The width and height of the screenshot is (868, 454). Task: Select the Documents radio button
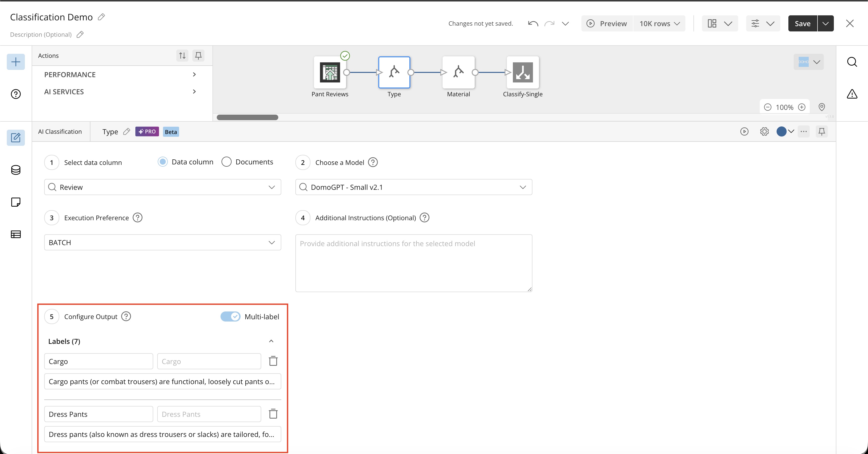point(227,162)
